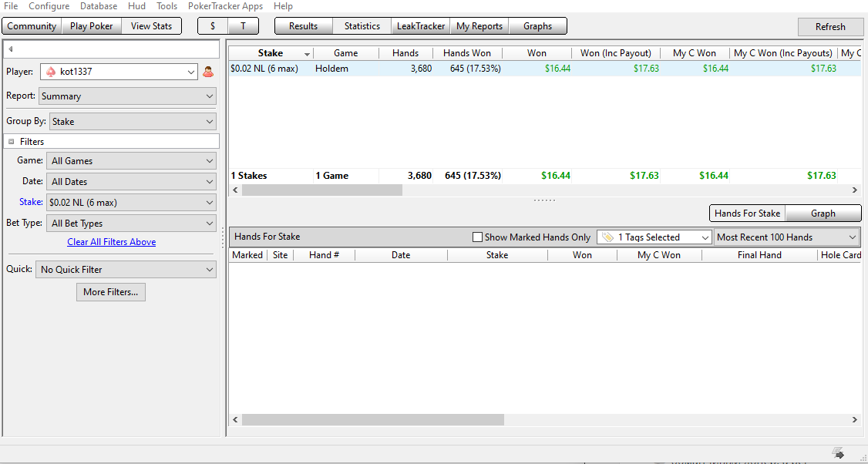
Task: Switch to the LeakTracker tab
Action: (x=421, y=26)
